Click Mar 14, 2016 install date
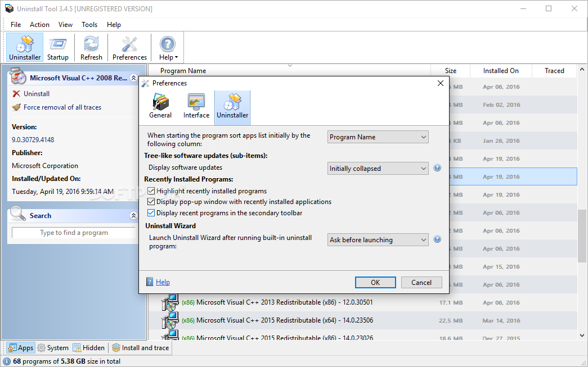This screenshot has height=367, width=588. click(501, 320)
